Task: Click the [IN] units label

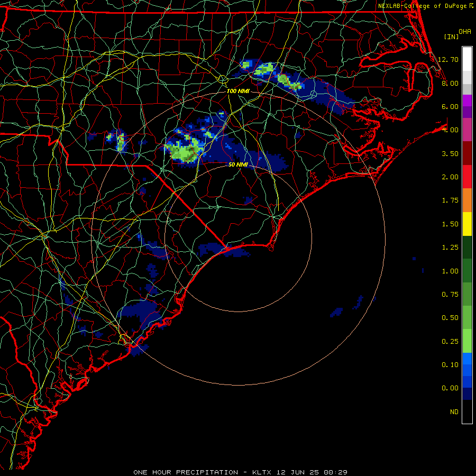Action: click(x=451, y=36)
